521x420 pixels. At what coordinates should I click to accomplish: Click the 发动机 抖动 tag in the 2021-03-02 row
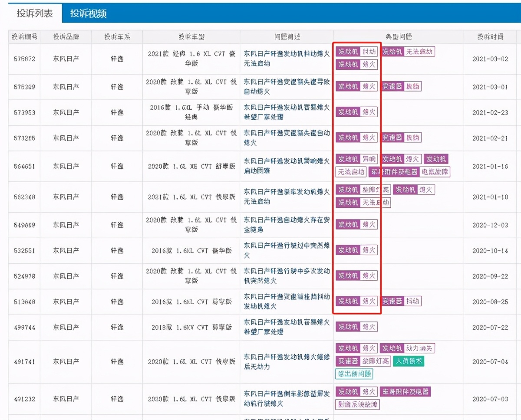[357, 52]
